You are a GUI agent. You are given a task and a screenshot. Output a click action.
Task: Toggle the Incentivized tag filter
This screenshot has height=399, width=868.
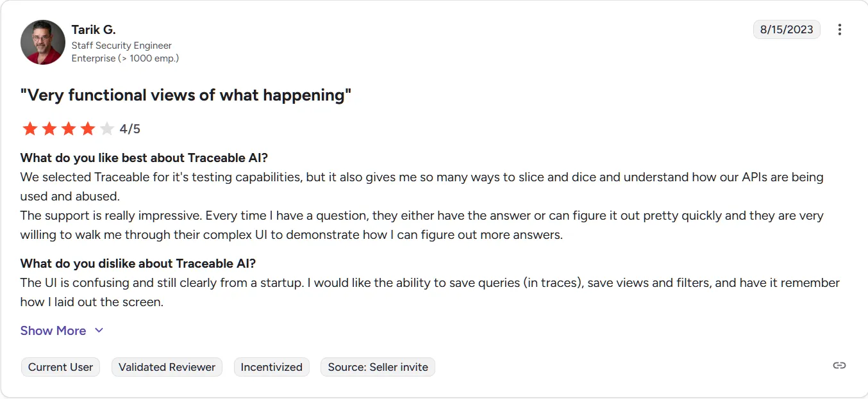tap(271, 367)
